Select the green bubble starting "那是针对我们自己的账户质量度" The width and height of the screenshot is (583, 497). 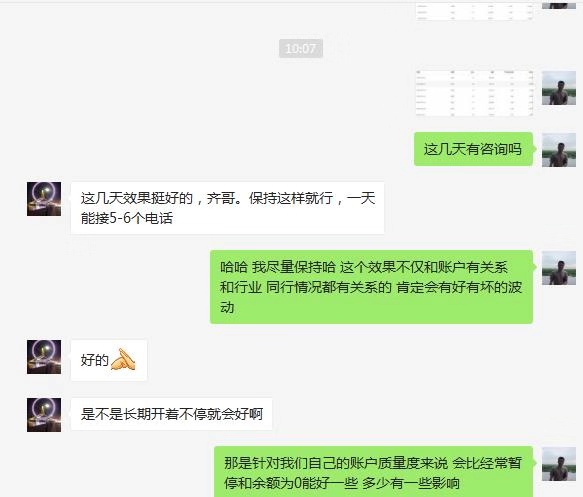click(373, 472)
